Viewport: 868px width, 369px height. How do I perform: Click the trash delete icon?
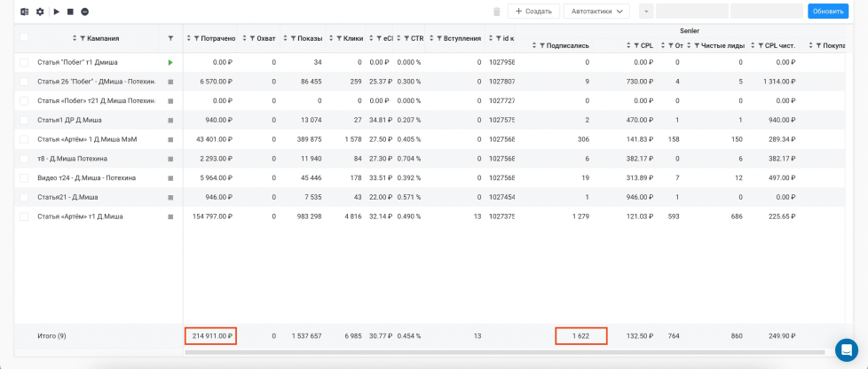pyautogui.click(x=496, y=12)
